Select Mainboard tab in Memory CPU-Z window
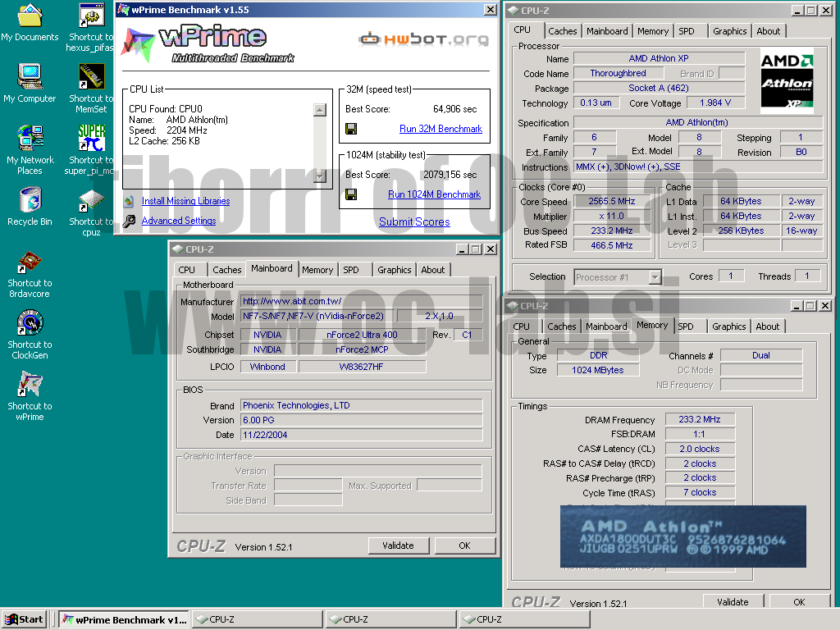Image resolution: width=840 pixels, height=630 pixels. (606, 326)
